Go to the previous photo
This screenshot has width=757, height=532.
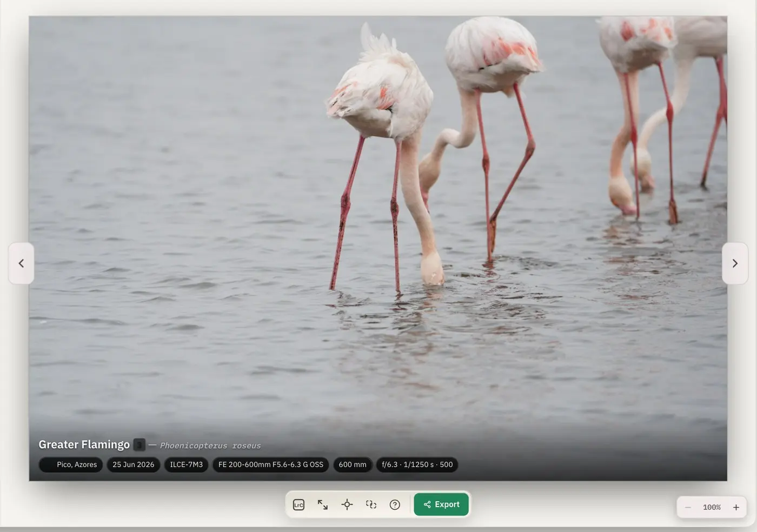(21, 263)
